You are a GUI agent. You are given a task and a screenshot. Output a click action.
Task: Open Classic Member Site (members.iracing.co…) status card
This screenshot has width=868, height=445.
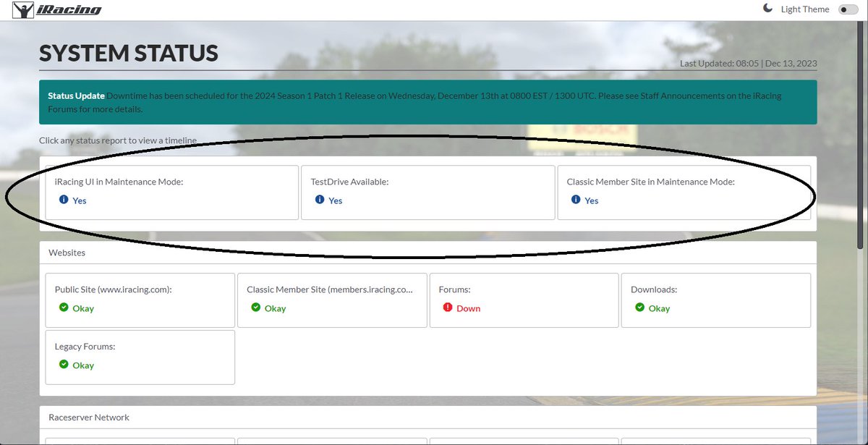tap(332, 300)
